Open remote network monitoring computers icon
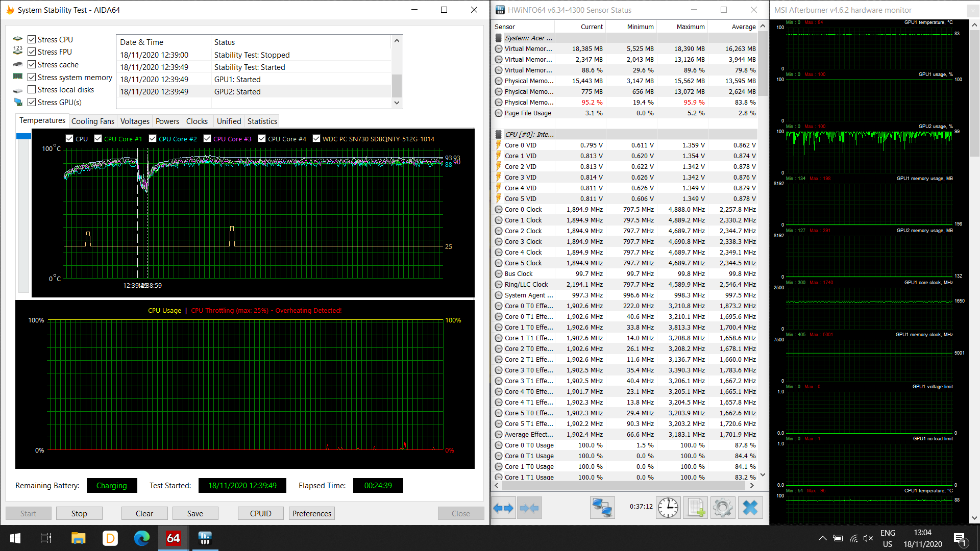This screenshot has height=551, width=980. click(x=602, y=508)
